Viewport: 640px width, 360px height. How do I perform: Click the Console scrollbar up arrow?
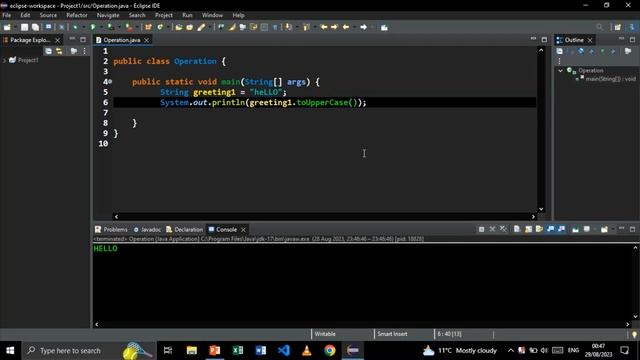pyautogui.click(x=635, y=248)
